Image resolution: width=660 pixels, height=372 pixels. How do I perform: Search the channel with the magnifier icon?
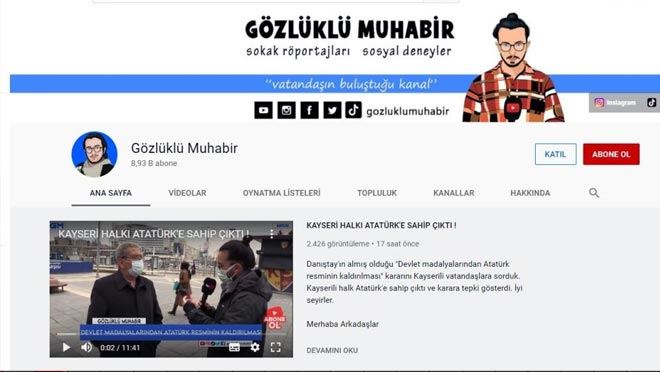pyautogui.click(x=594, y=193)
